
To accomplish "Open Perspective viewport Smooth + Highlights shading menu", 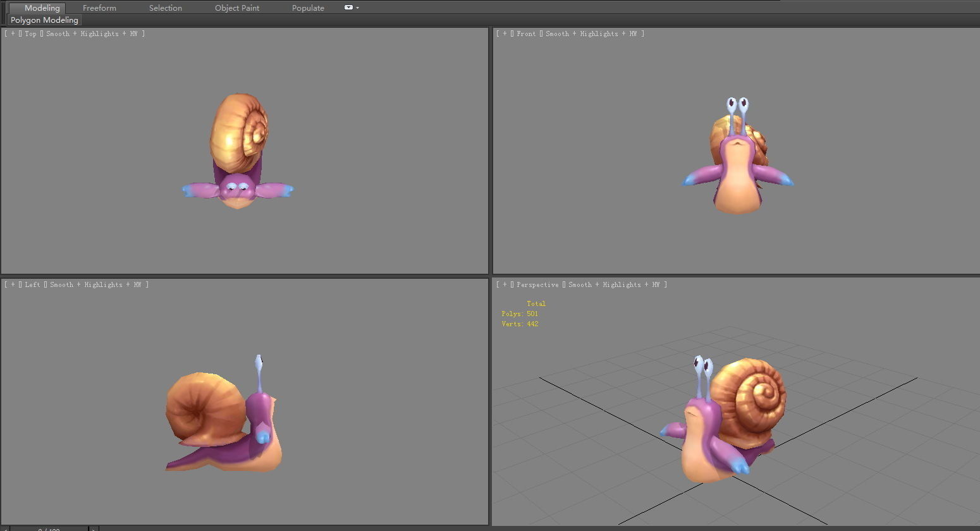I will [614, 284].
